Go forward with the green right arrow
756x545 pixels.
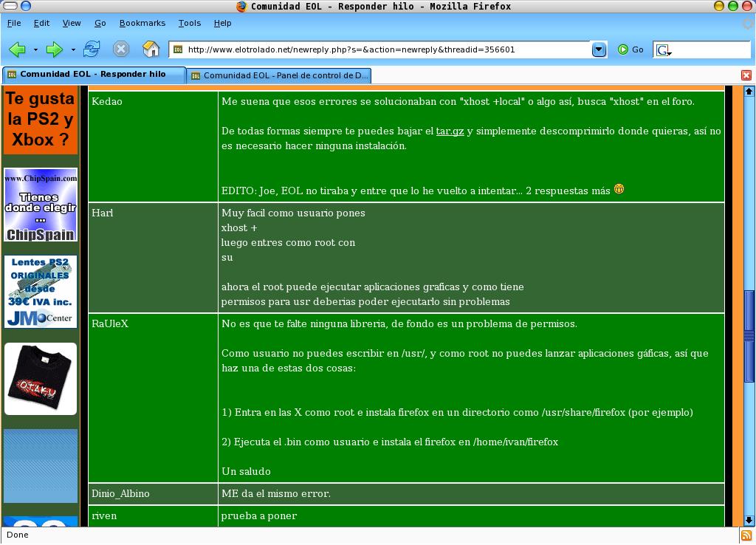54,49
